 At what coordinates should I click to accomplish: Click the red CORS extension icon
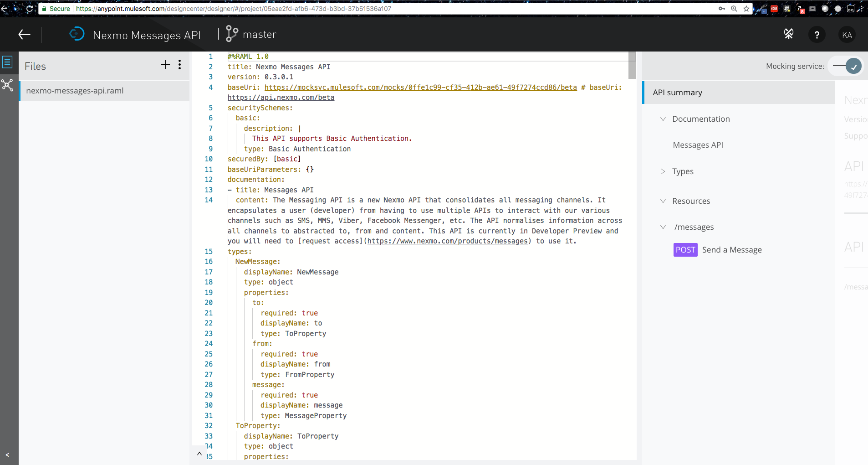[x=774, y=9]
